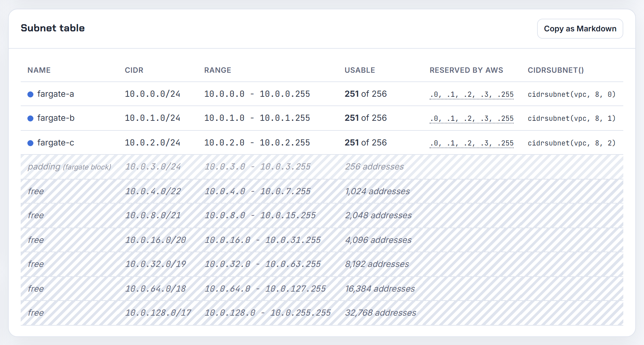The image size is (644, 345).
Task: Click the Copy as Markdown button
Action: 580,29
